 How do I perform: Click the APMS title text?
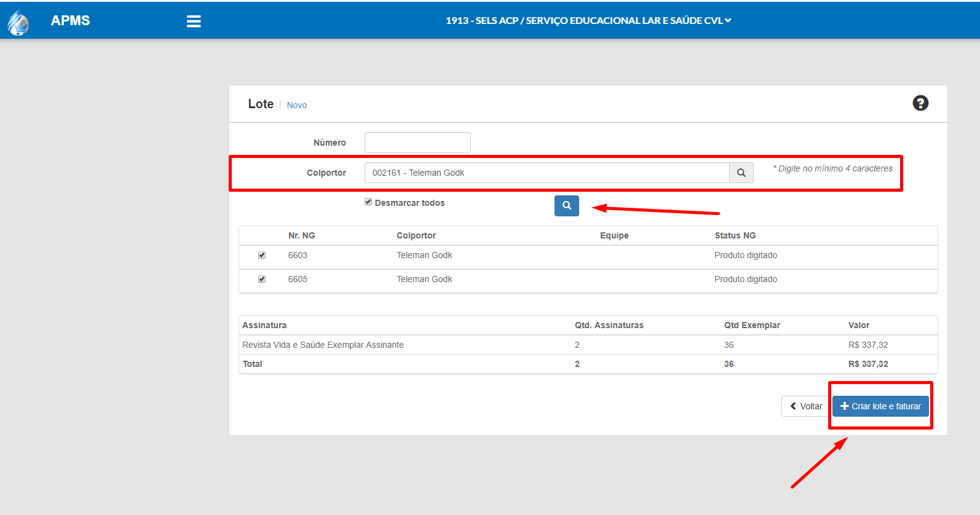pyautogui.click(x=70, y=20)
